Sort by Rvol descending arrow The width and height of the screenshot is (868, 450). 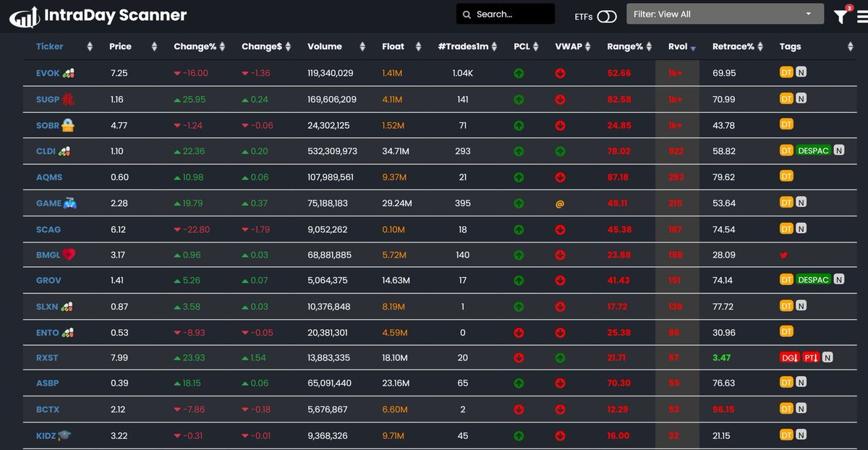coord(694,48)
